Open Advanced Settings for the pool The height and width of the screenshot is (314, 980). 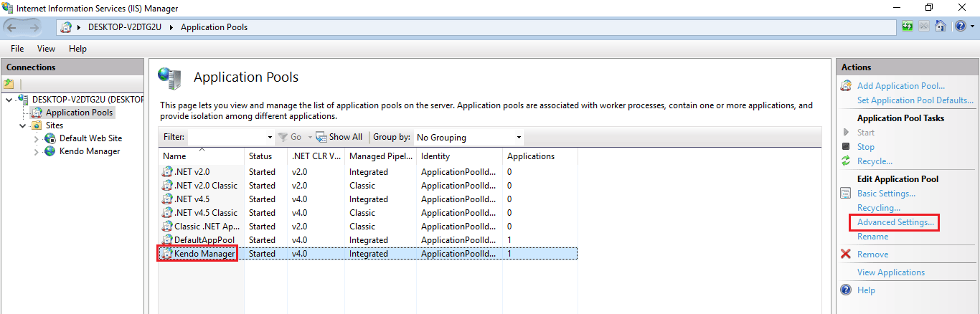click(895, 222)
